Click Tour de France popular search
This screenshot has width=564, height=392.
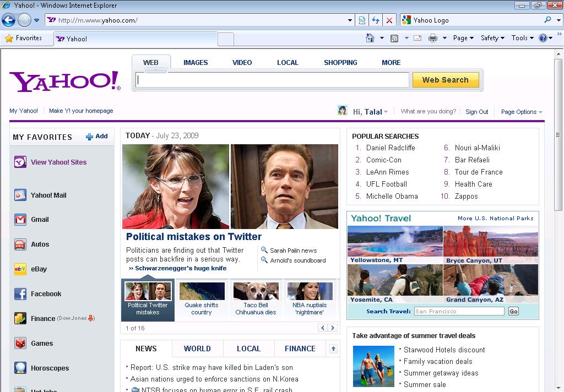click(479, 172)
